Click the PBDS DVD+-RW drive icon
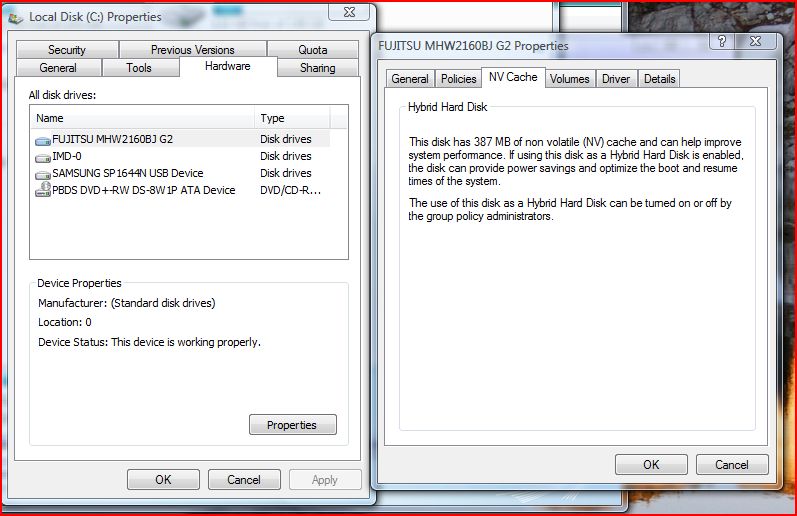Screen dimensions: 797x516 click(x=43, y=190)
